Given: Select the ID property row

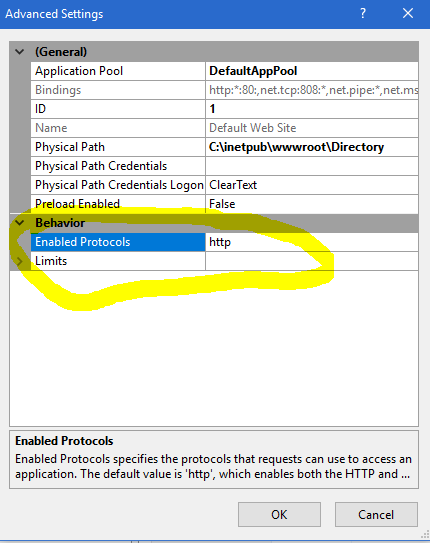Looking at the screenshot, I should tap(118, 109).
